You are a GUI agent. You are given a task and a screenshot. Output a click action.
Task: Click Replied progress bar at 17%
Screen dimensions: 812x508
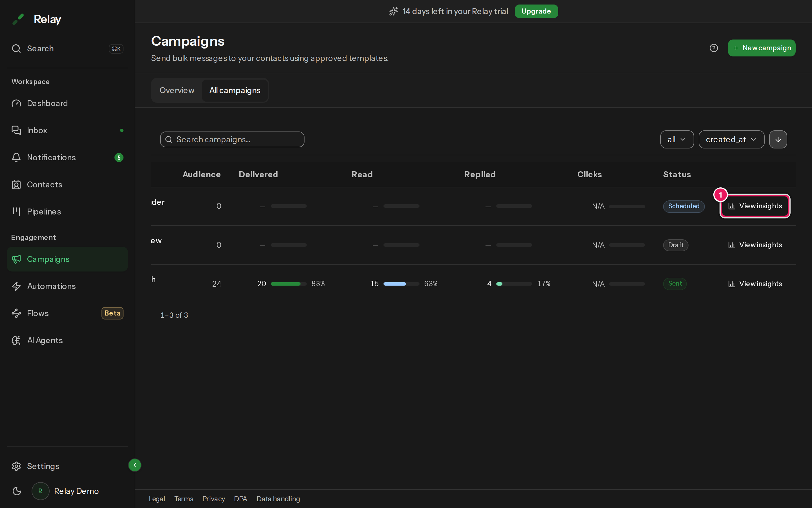click(514, 284)
